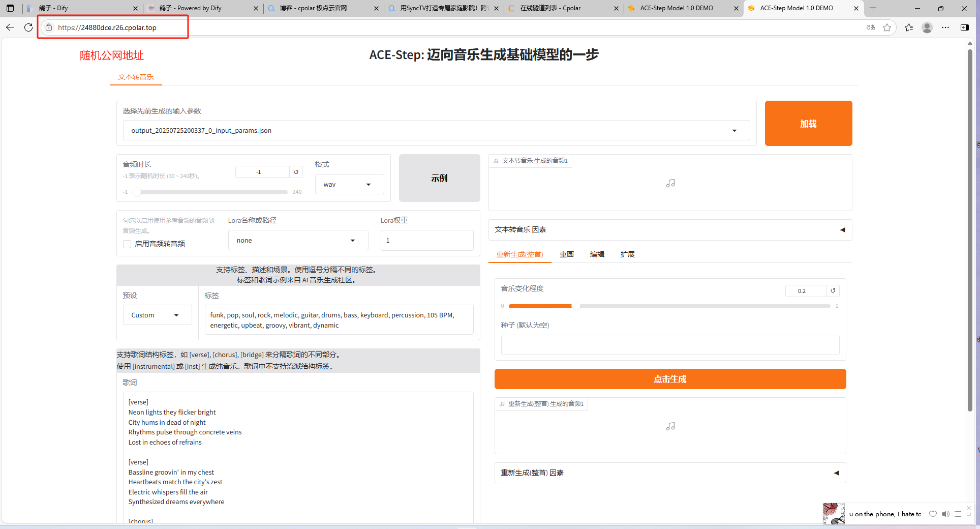Screen dimensions: 980x529
Task: Close the mini music player
Action: coord(969,508)
